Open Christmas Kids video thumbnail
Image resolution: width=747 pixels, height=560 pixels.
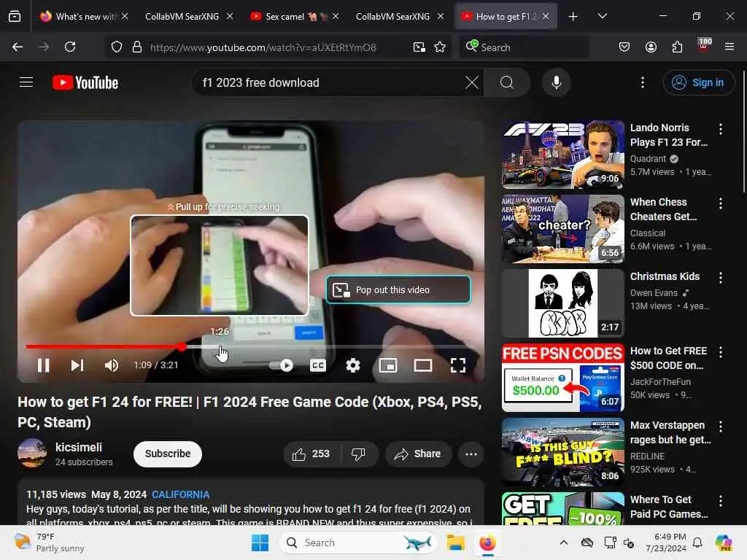[x=562, y=303]
